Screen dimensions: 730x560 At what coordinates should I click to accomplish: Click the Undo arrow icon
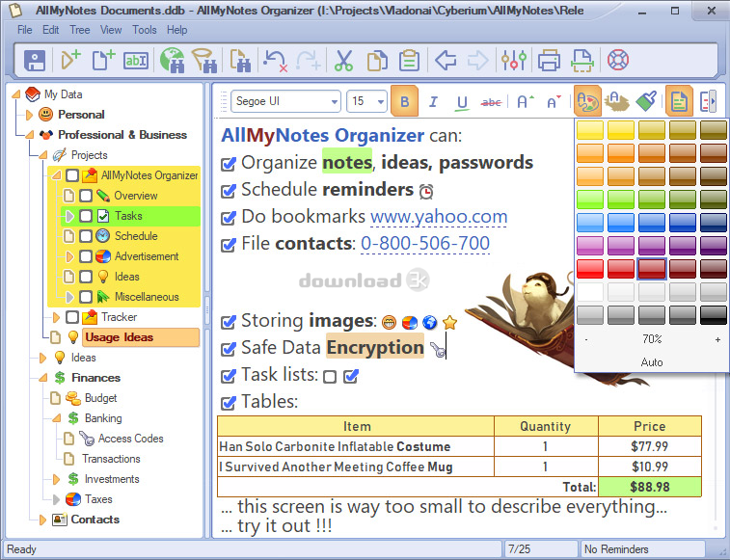pyautogui.click(x=275, y=61)
